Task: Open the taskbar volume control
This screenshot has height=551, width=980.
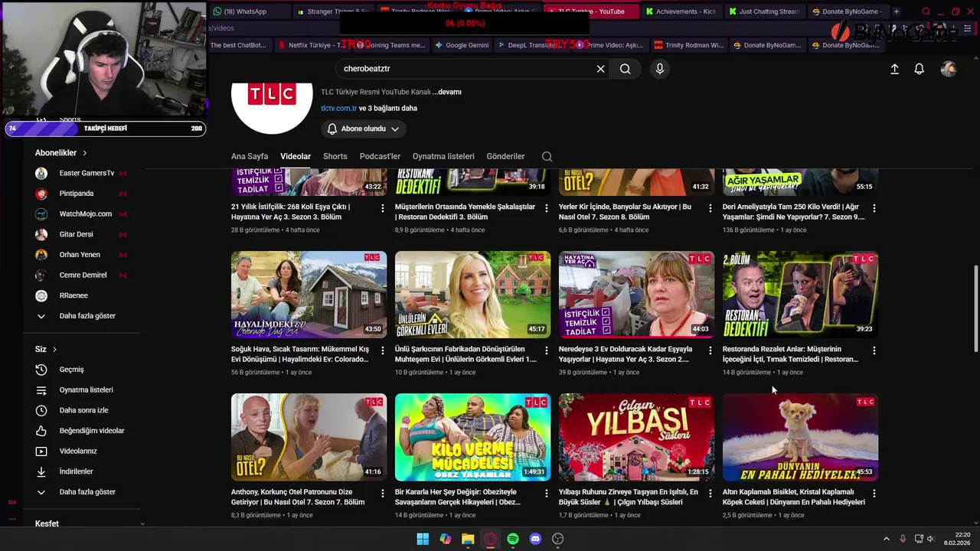Action: pos(930,539)
